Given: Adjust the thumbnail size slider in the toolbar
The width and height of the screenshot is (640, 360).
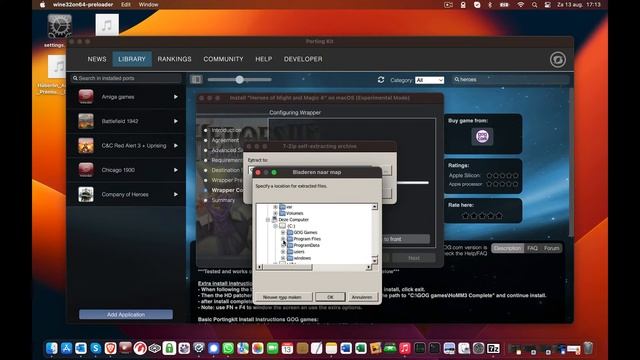Looking at the screenshot, I should tap(240, 80).
